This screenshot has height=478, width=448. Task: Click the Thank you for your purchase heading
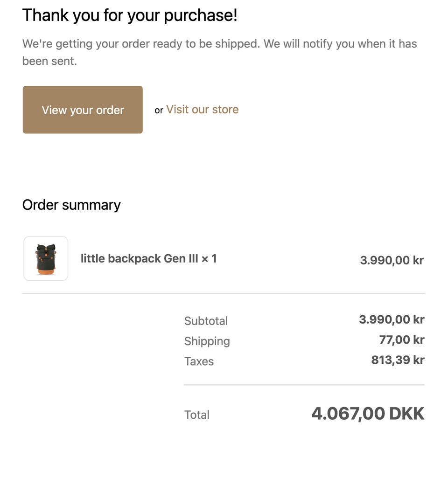point(130,15)
